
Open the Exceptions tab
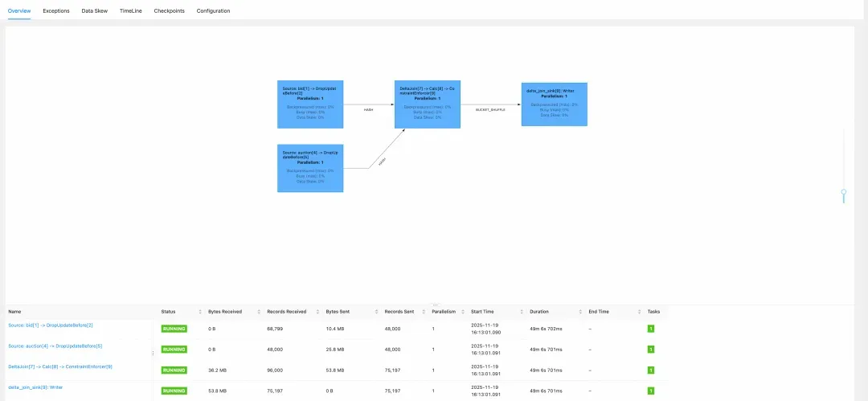pos(56,10)
